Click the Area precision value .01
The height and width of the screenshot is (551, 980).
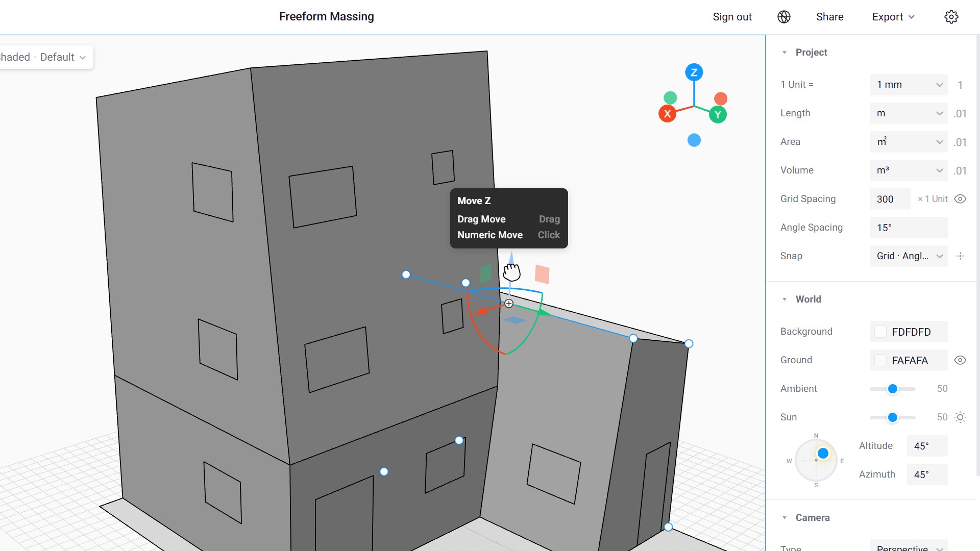[960, 142]
